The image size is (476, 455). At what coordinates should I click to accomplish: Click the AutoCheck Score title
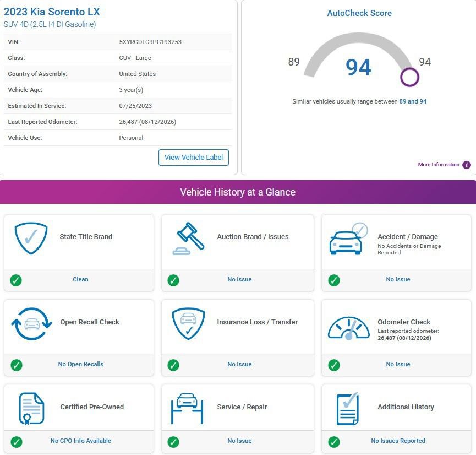pyautogui.click(x=359, y=13)
